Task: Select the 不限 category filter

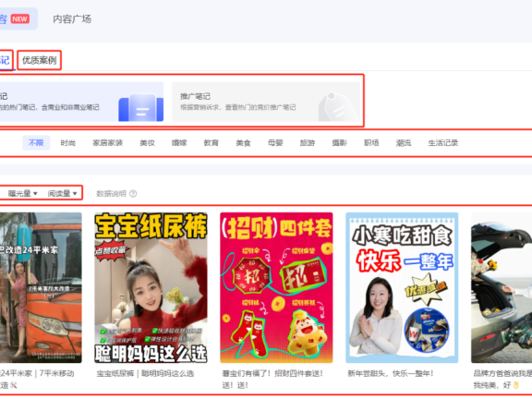Action: click(x=36, y=143)
